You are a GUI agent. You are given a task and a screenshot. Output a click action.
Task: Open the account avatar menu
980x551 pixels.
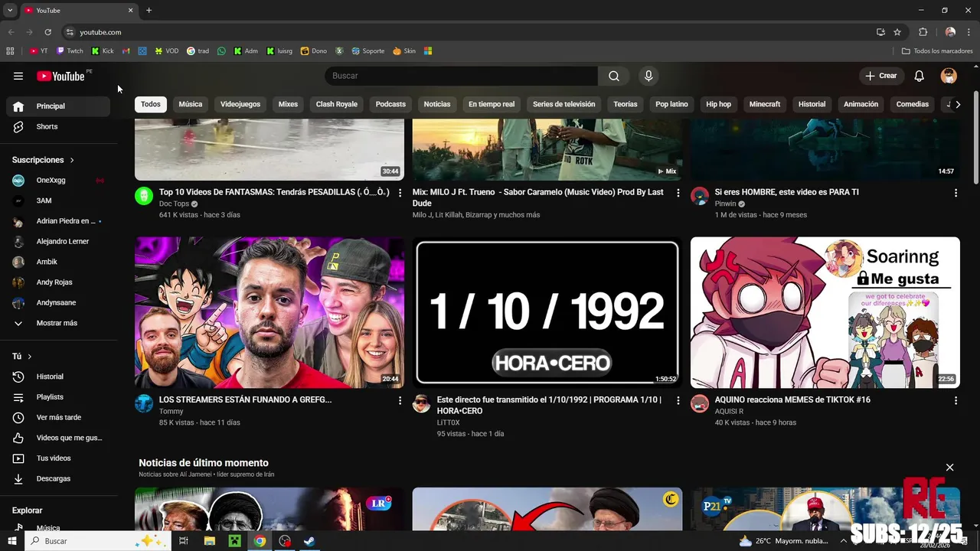click(x=949, y=76)
